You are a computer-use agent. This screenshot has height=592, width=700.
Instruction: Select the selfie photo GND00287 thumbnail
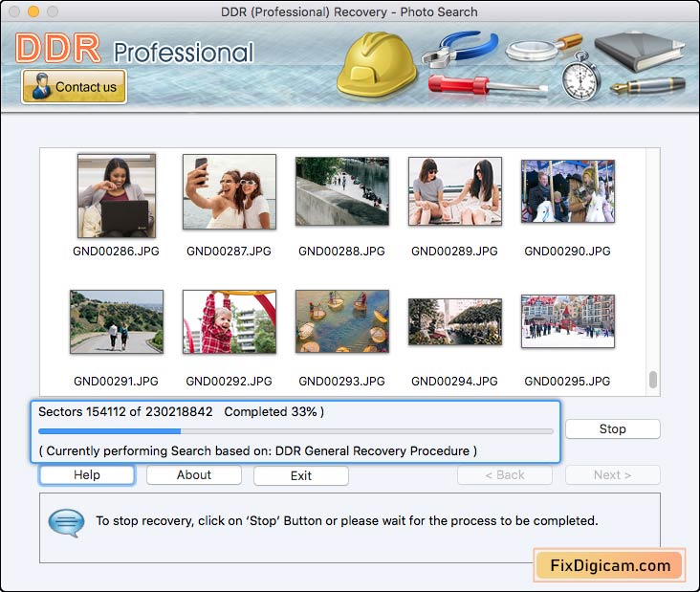click(230, 191)
